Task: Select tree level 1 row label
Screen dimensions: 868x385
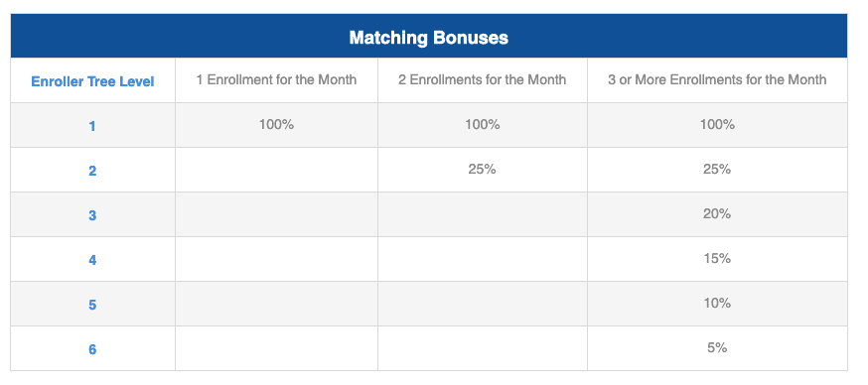Action: (92, 126)
